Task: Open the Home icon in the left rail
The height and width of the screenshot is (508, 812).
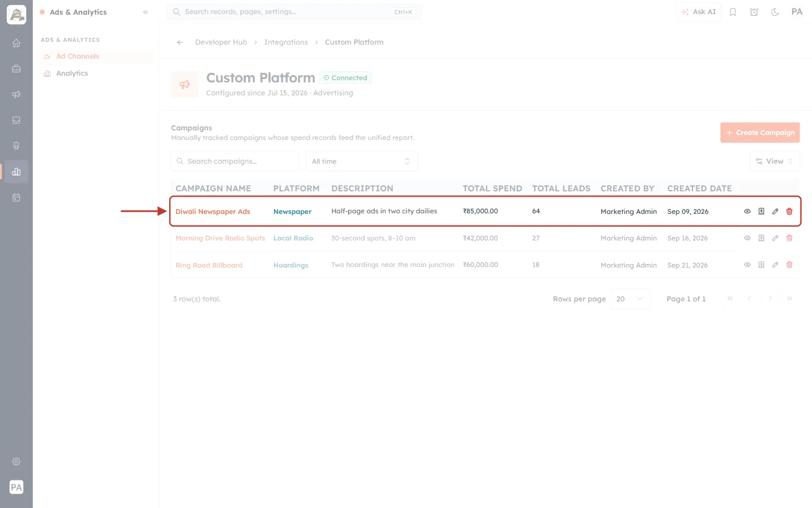Action: [x=16, y=43]
